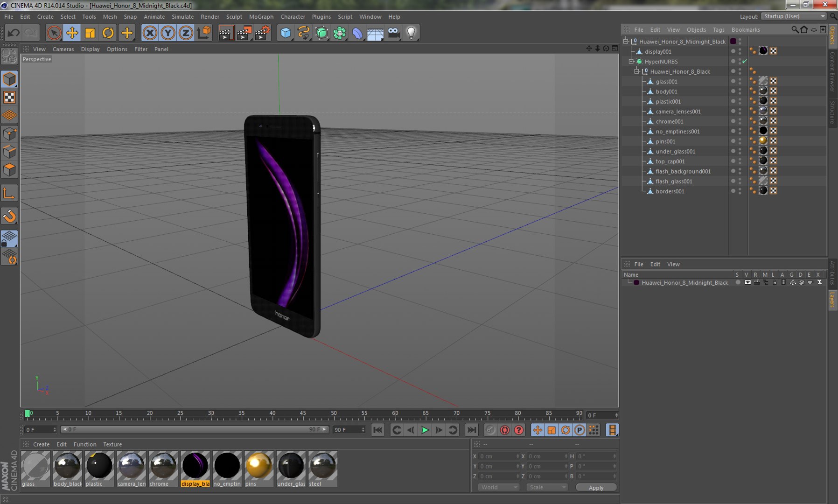Click the Undo arrow icon
The image size is (838, 504).
pos(14,33)
